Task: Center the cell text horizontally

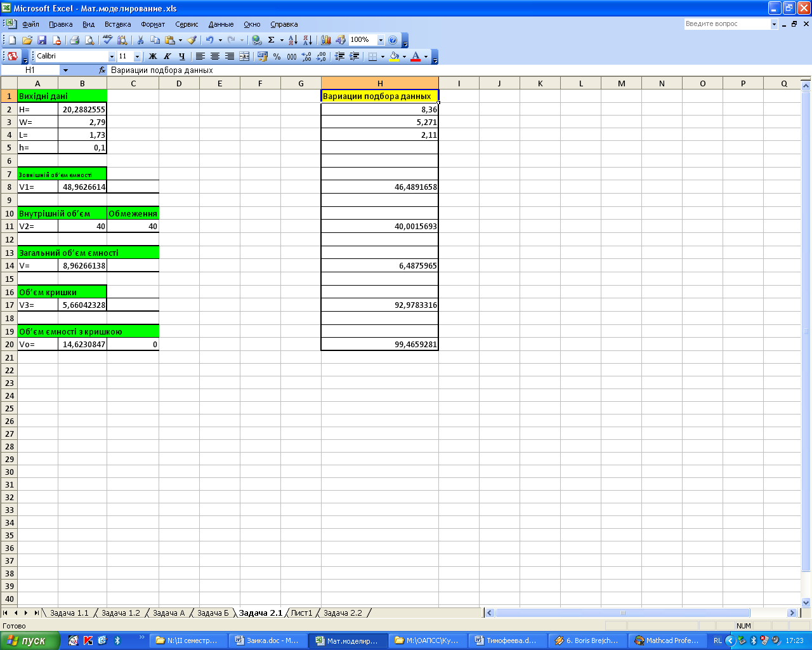Action: pos(215,56)
